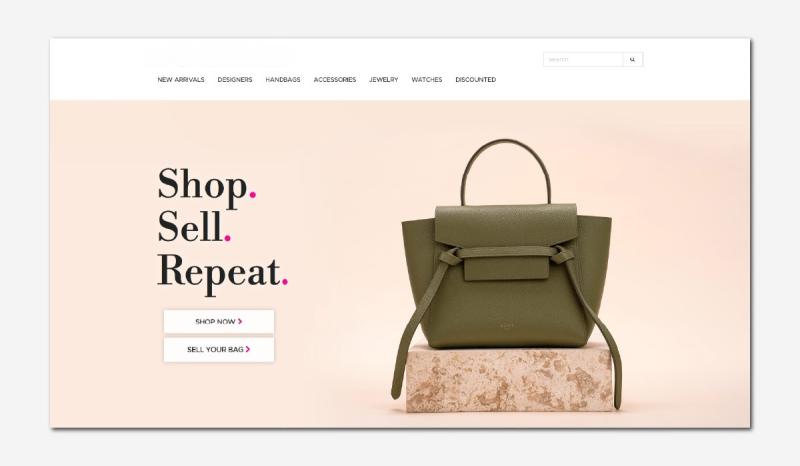800x466 pixels.
Task: Focus the Search text field
Action: point(583,60)
